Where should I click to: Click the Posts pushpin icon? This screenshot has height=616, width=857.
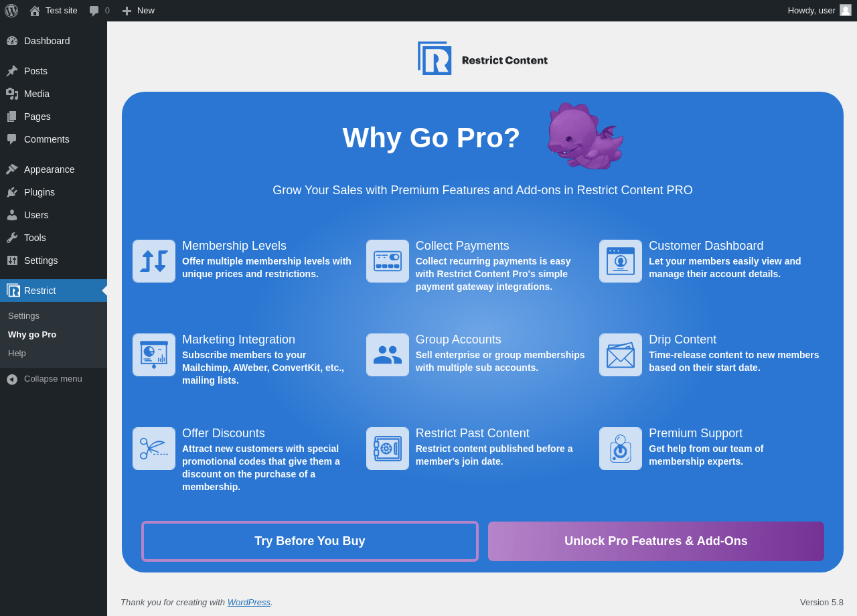pos(12,71)
